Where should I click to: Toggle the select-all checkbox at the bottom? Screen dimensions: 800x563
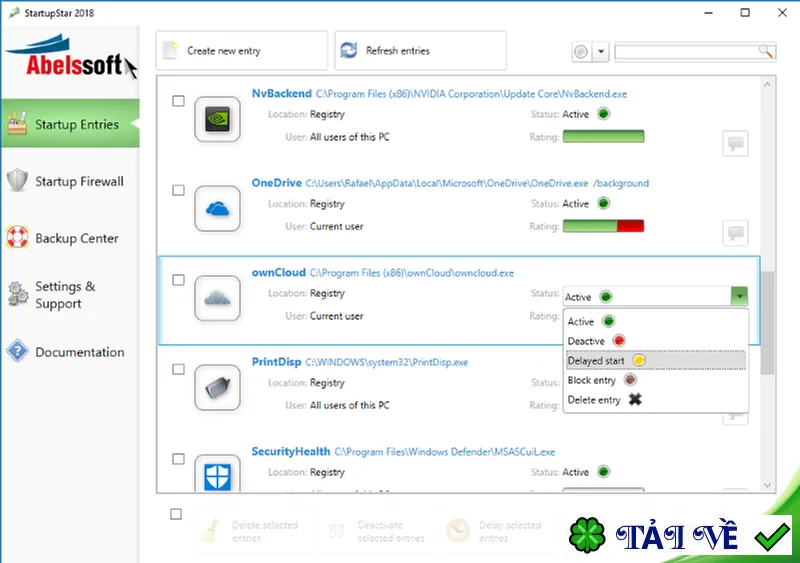(176, 514)
